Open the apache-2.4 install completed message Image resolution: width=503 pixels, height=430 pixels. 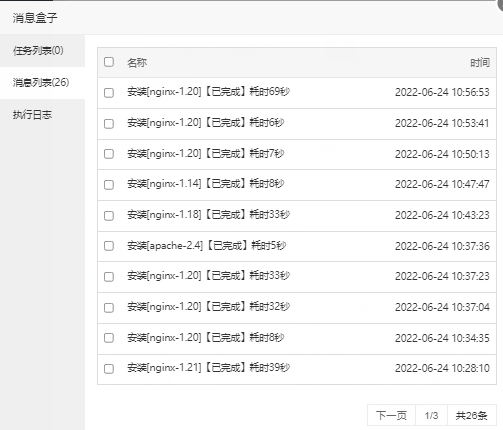pyautogui.click(x=206, y=245)
